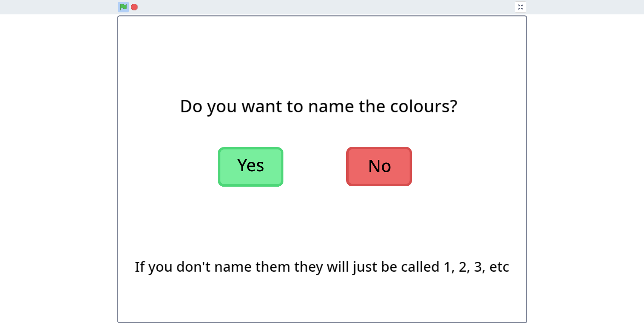Decline naming the colours with No
The width and height of the screenshot is (644, 324).
(379, 167)
